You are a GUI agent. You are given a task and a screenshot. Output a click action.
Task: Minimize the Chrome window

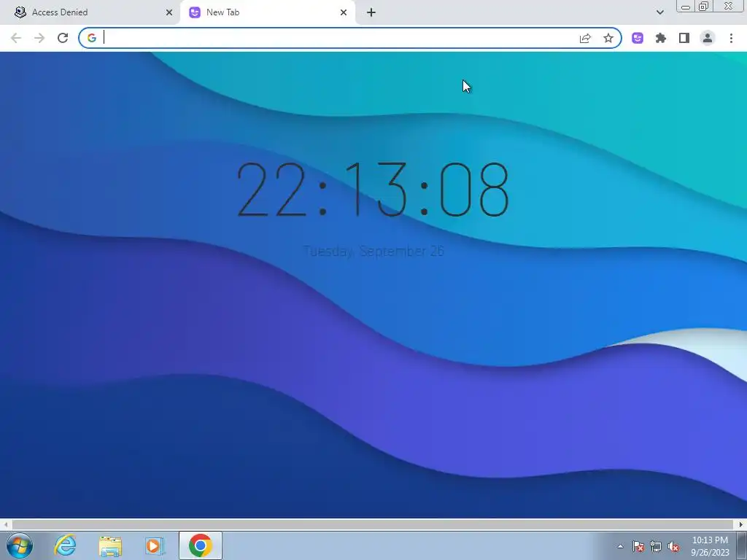click(686, 7)
